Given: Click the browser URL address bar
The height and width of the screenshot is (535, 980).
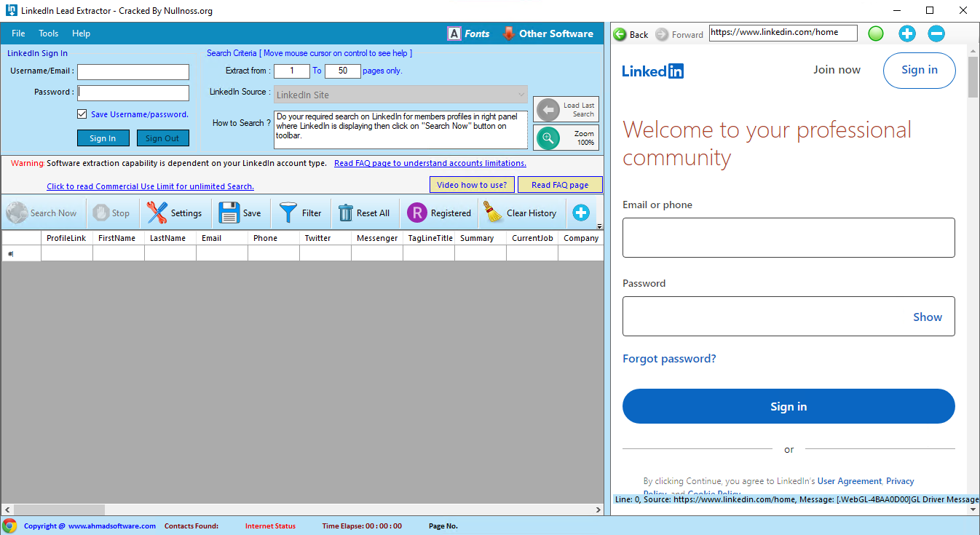Looking at the screenshot, I should (783, 33).
